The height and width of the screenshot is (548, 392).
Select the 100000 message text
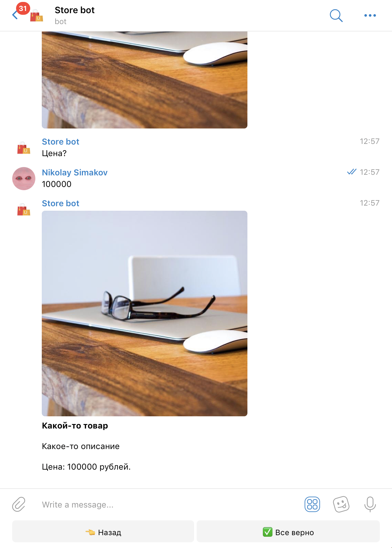[x=57, y=184]
